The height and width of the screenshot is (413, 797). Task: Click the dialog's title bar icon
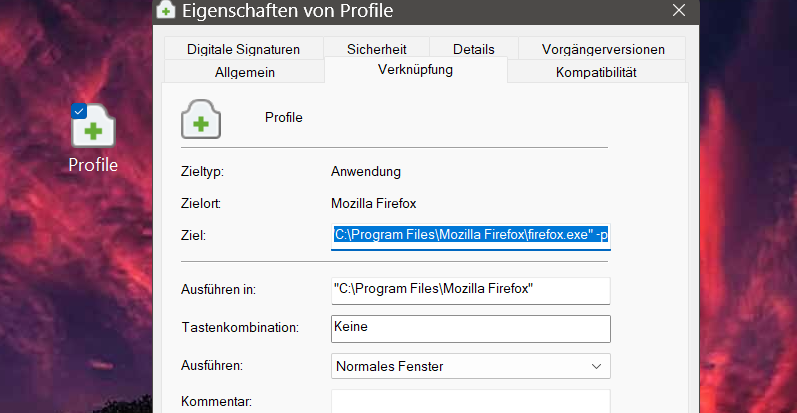tap(165, 12)
